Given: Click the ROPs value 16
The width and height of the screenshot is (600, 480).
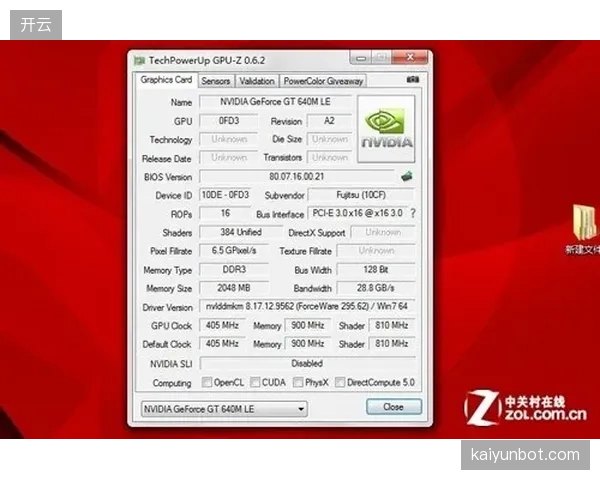Looking at the screenshot, I should pos(225,213).
